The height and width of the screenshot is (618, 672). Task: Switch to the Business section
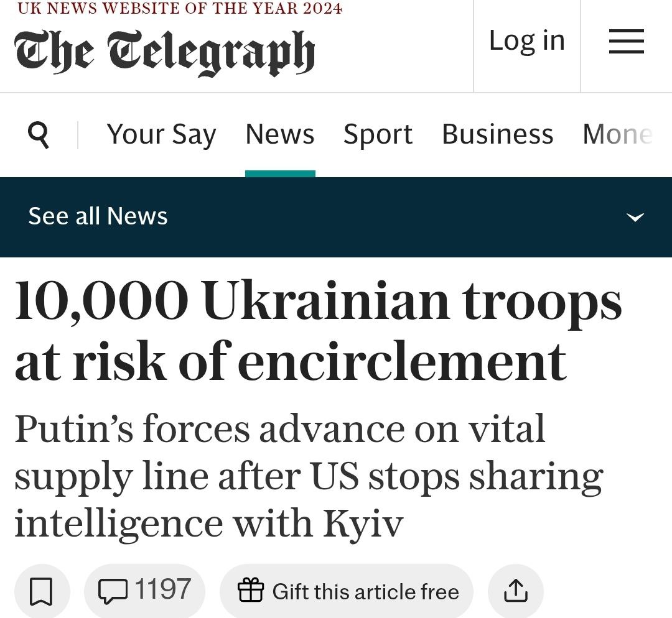497,134
